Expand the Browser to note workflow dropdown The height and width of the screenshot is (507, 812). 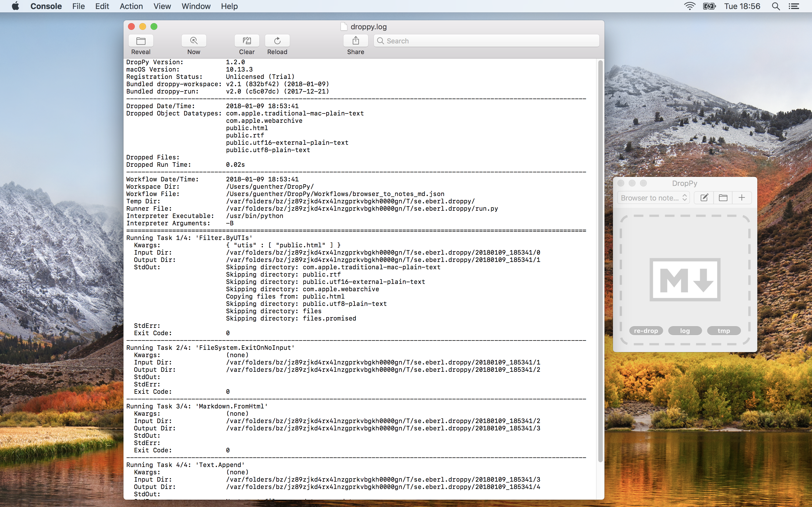pyautogui.click(x=653, y=198)
